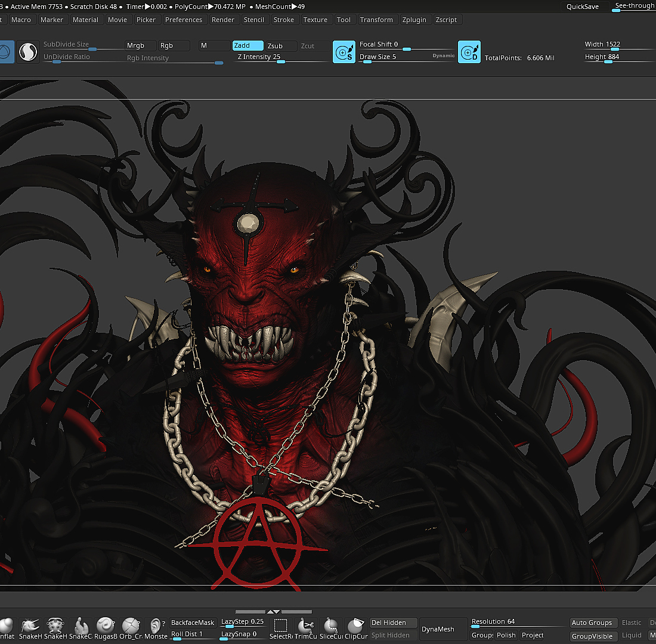Click the GroupVisible button
Viewport: 656px width, 644px height.
(x=593, y=636)
